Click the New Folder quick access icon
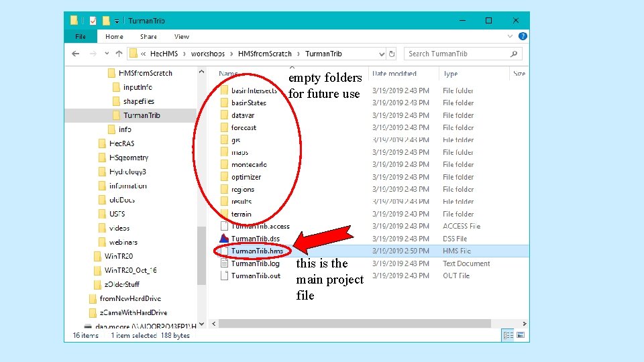This screenshot has height=362, width=644. click(106, 21)
